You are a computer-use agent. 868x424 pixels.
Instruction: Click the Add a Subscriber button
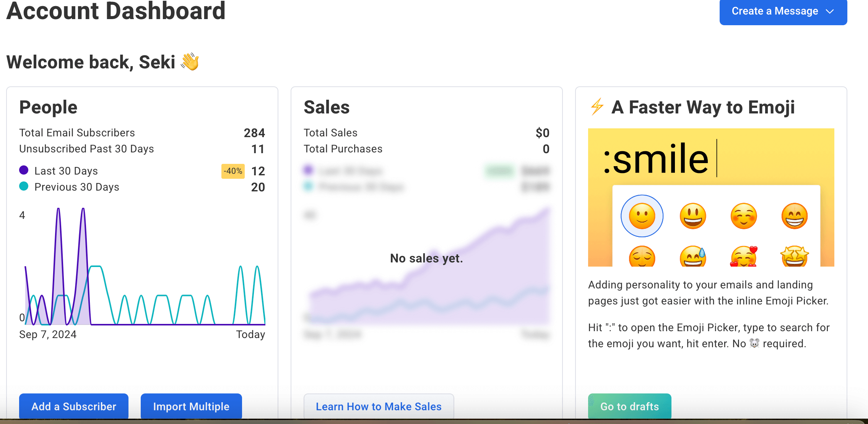pos(73,406)
